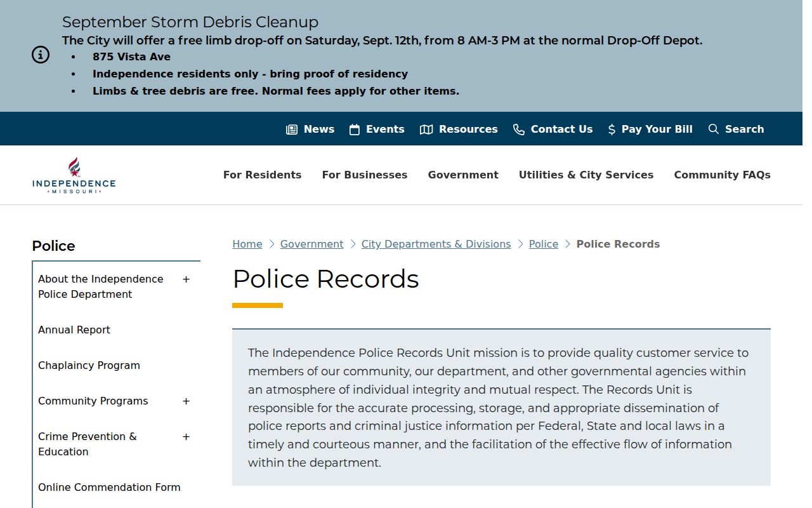Open Government breadcrumb link
The width and height of the screenshot is (812, 508).
click(311, 244)
